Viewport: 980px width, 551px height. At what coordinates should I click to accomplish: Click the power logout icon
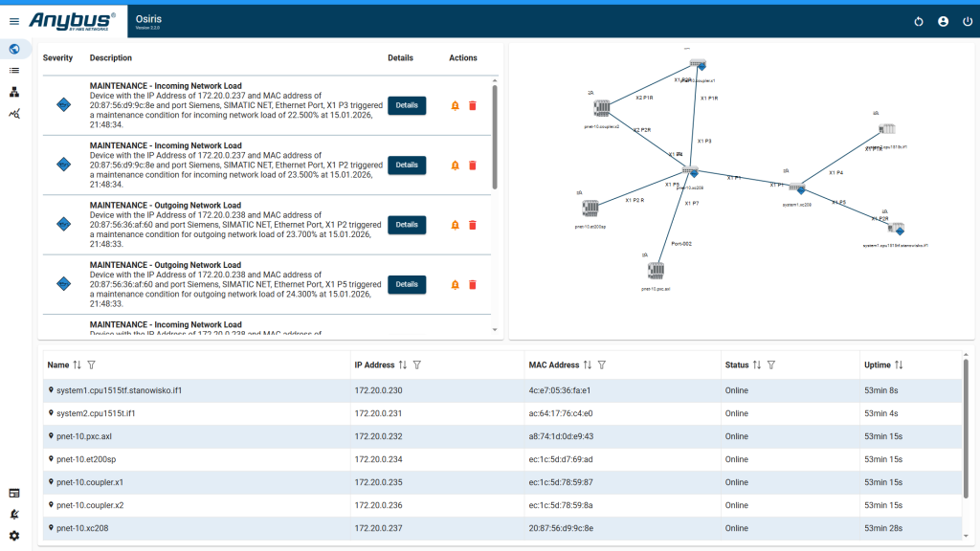click(967, 21)
